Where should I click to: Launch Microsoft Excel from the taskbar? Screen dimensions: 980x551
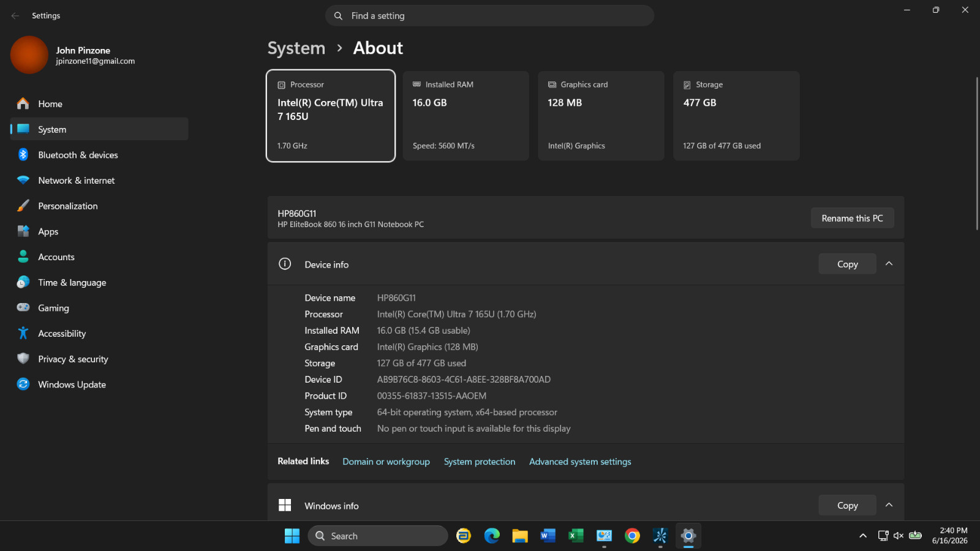coord(576,536)
